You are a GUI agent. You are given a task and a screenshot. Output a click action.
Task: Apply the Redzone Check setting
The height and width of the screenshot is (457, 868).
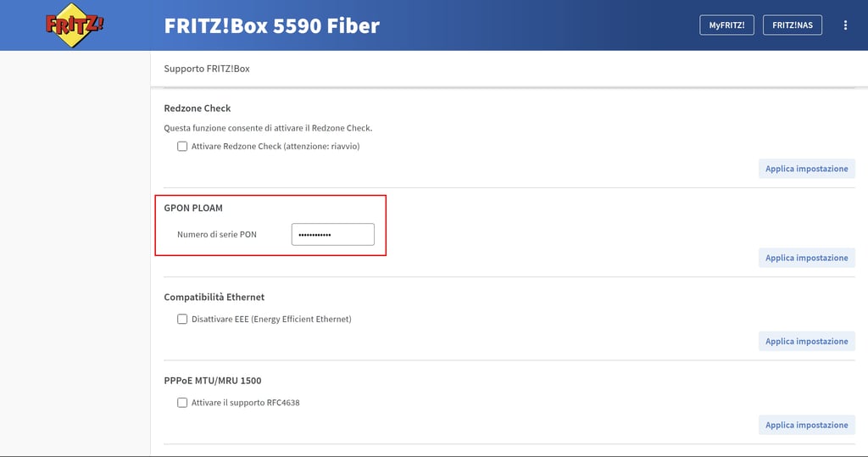[806, 169]
